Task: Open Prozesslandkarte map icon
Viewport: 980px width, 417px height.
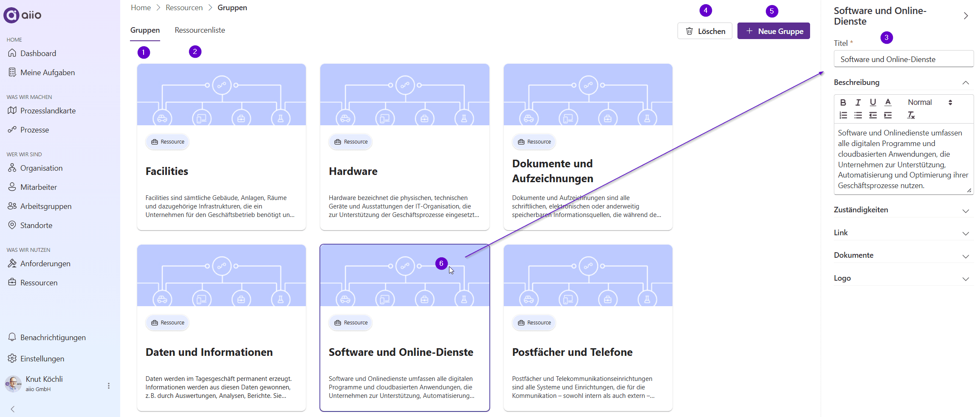Action: tap(12, 110)
